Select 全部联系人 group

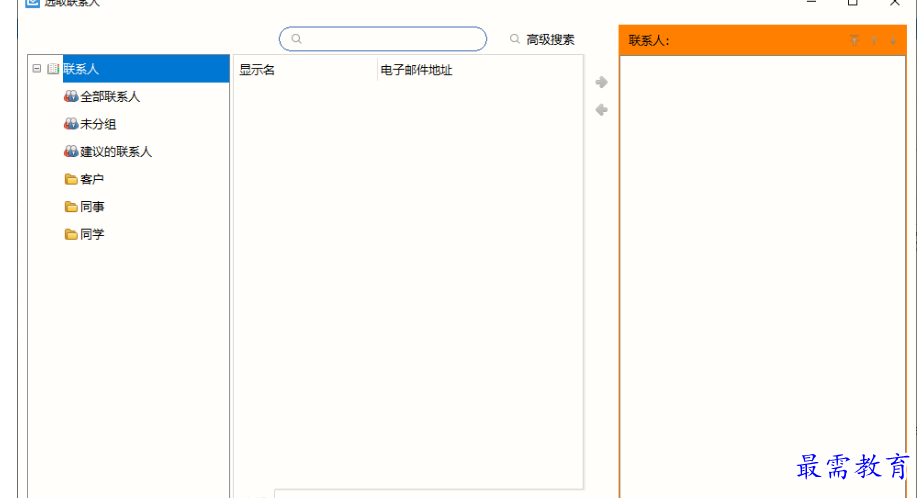coord(110,97)
